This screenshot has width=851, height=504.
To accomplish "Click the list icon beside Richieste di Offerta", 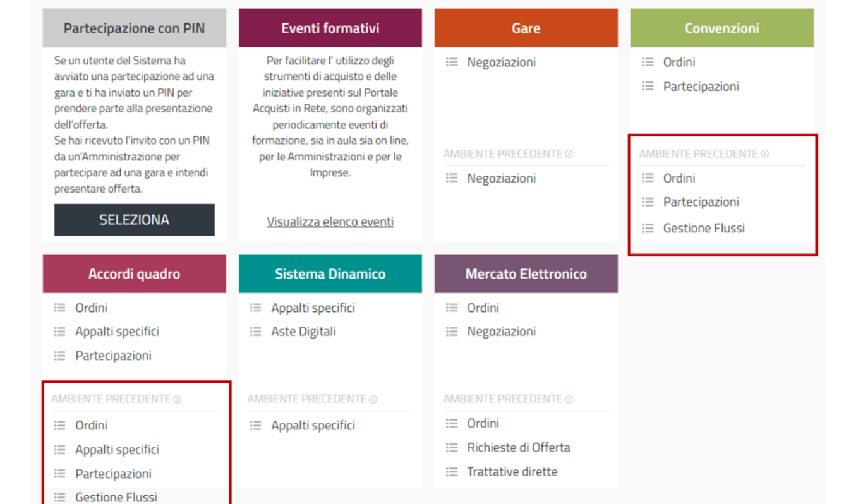I will click(452, 448).
